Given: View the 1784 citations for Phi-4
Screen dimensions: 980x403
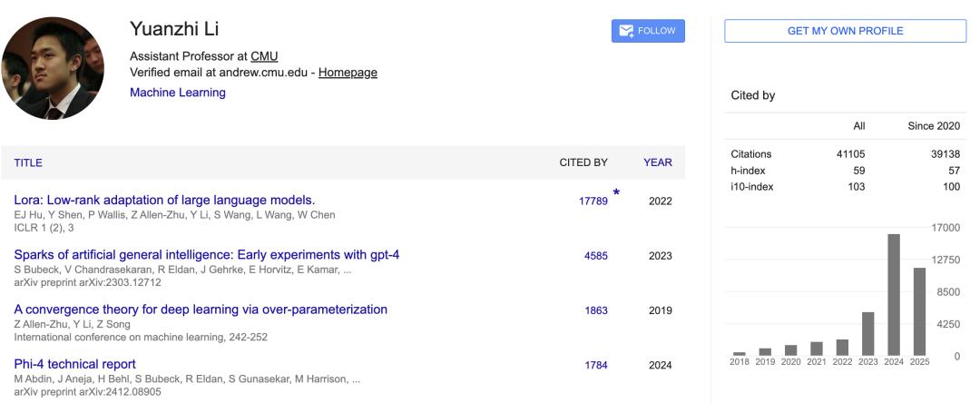Looking at the screenshot, I should (x=596, y=365).
